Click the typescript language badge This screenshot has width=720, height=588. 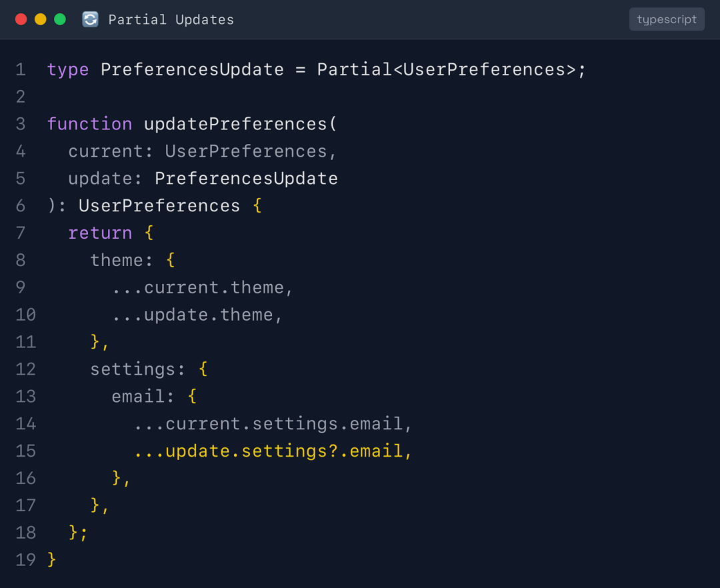666,19
